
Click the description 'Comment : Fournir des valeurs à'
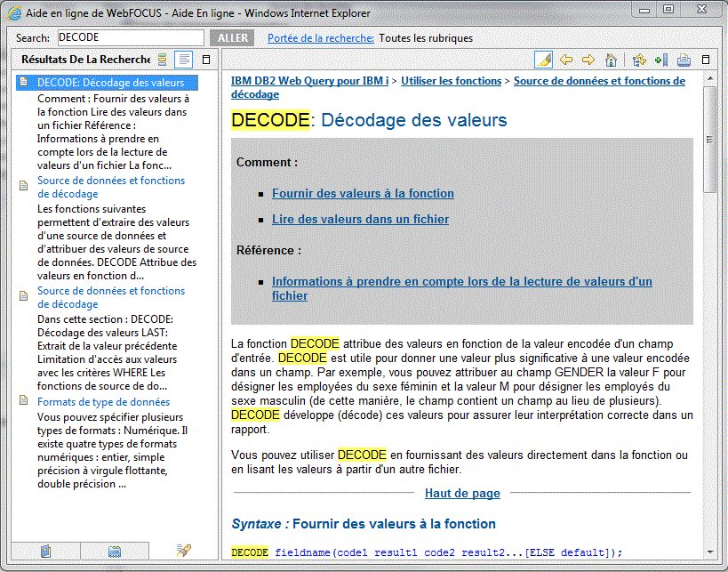[113, 132]
